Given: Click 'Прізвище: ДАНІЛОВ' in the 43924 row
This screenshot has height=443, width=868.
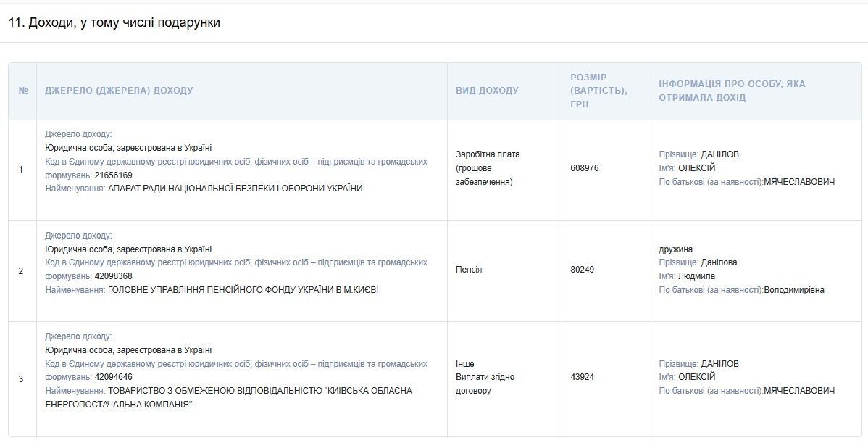Looking at the screenshot, I should click(x=698, y=364).
